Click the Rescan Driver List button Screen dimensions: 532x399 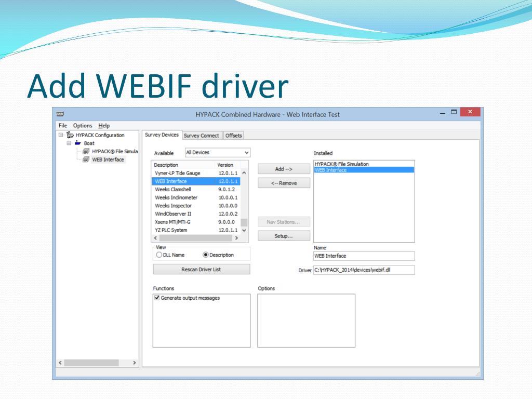point(201,270)
